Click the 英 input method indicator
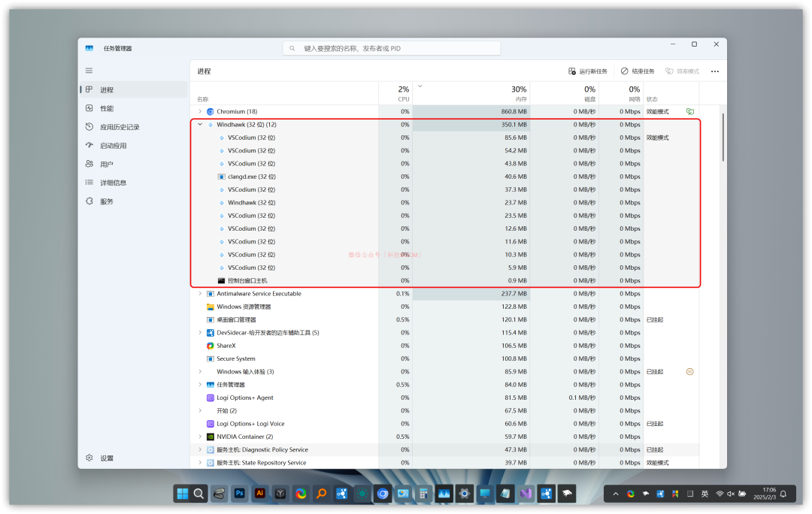812x514 pixels. [704, 494]
